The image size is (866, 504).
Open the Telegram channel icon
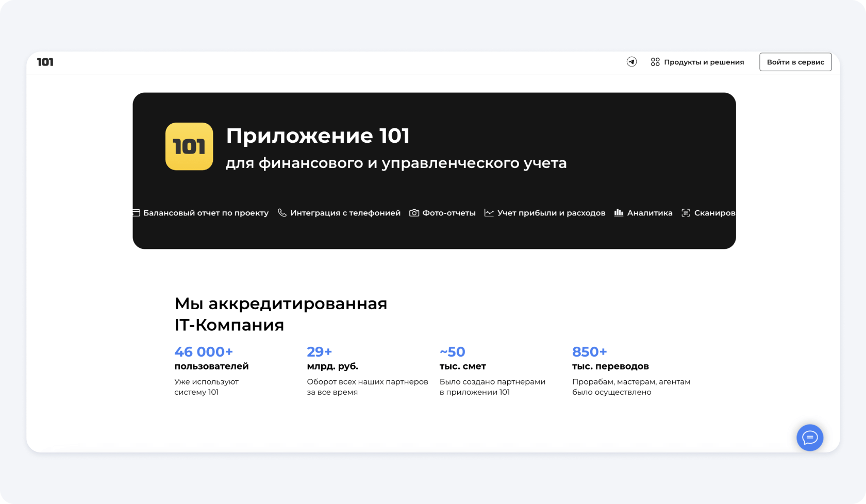(631, 62)
